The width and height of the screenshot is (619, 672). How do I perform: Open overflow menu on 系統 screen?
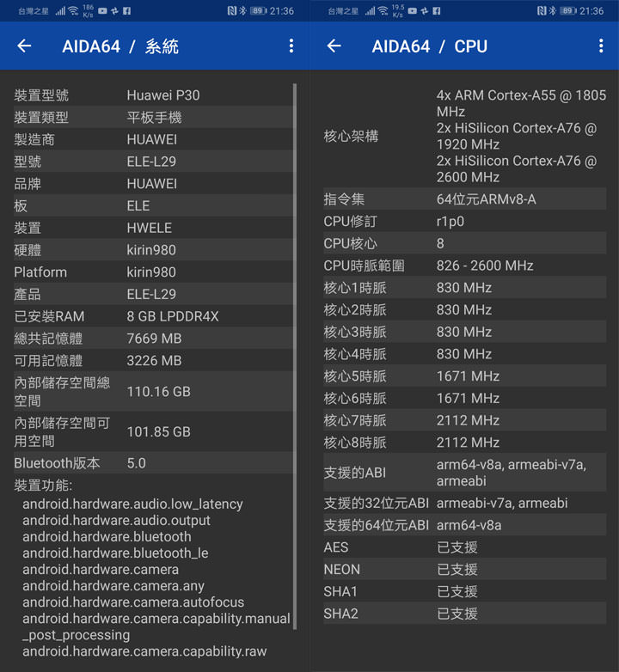291,46
